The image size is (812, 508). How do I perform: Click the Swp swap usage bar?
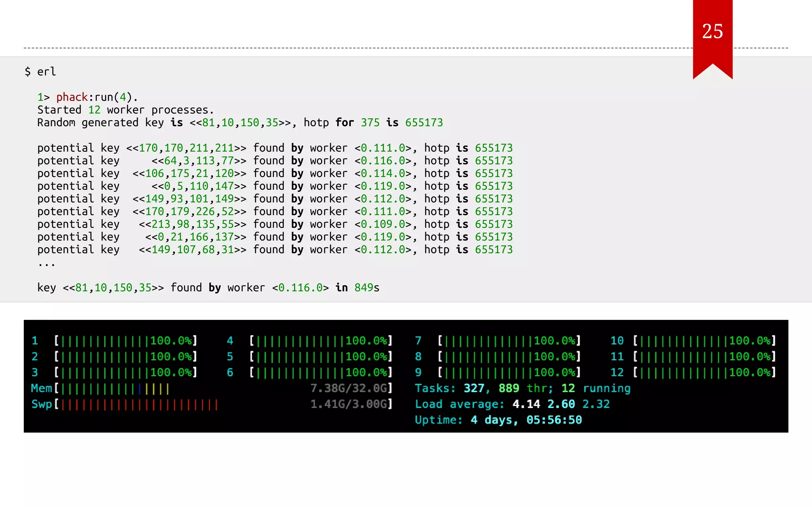[139, 404]
